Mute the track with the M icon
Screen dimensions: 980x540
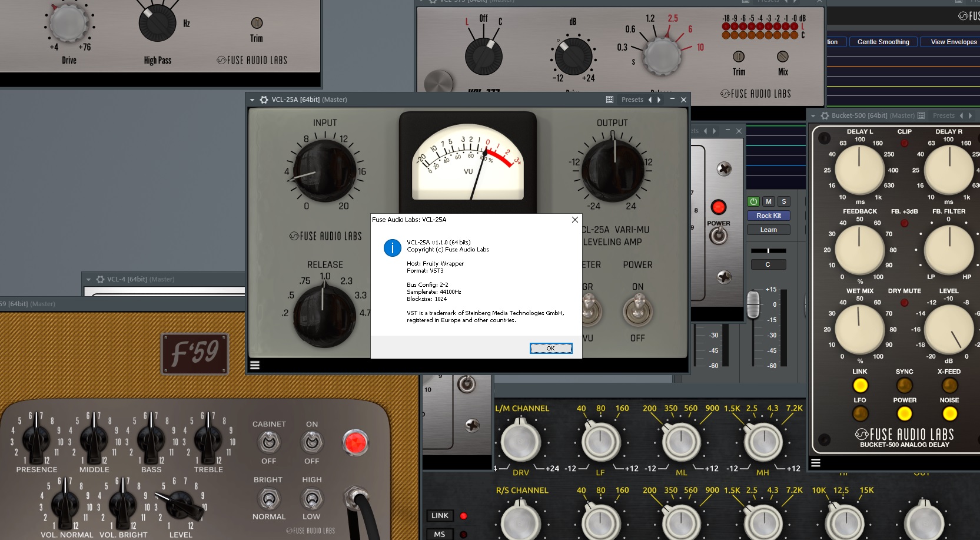coord(768,201)
